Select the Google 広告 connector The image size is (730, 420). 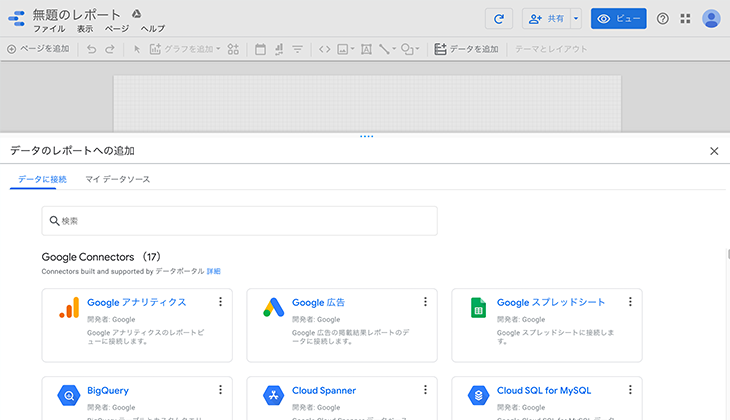click(342, 325)
